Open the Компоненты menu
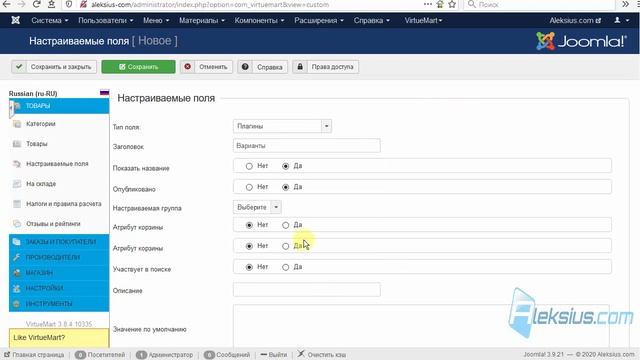This screenshot has width=640, height=360. pos(259,20)
